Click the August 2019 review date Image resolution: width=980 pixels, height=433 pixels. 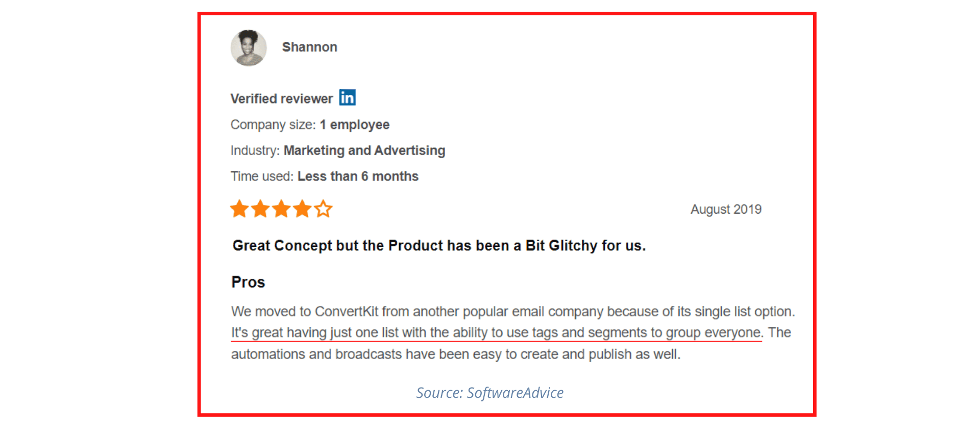pos(726,209)
